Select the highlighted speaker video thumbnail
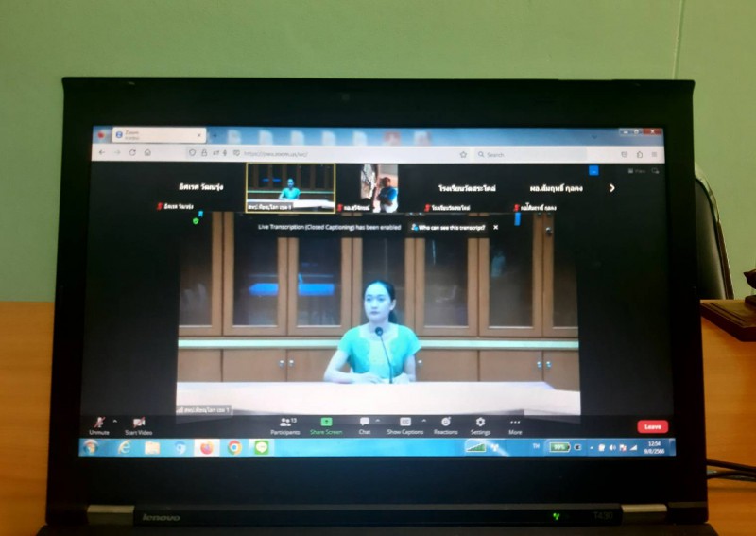This screenshot has height=536, width=756. pyautogui.click(x=290, y=188)
